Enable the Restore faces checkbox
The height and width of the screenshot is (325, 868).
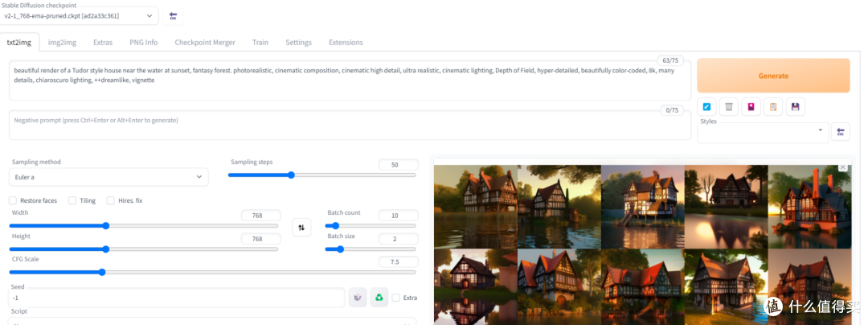tap(13, 200)
